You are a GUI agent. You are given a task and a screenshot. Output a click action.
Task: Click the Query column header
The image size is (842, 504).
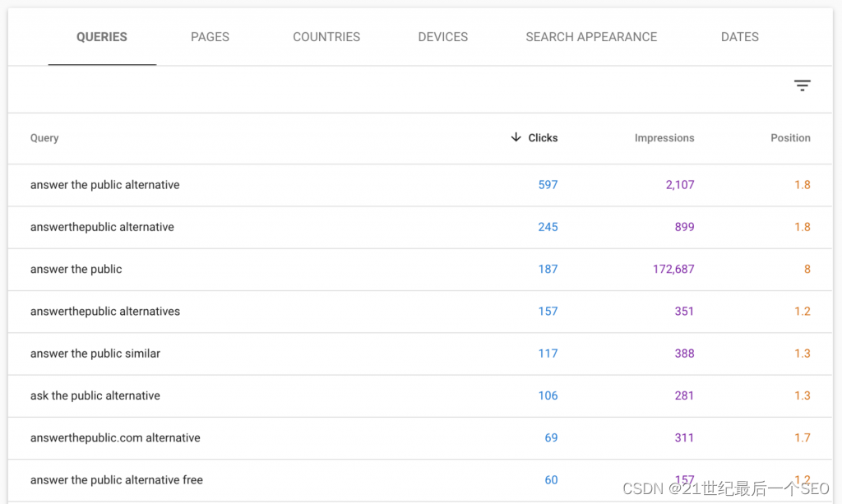click(44, 138)
